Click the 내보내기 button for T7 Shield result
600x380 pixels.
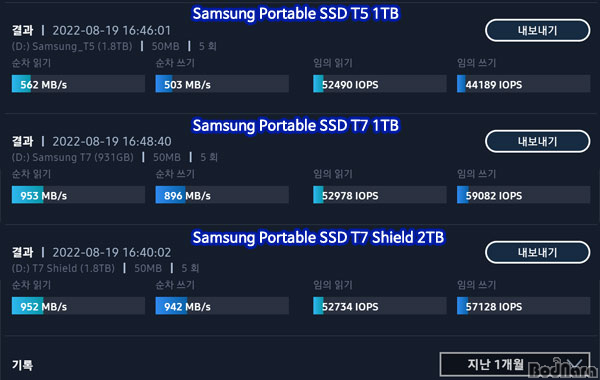point(537,253)
